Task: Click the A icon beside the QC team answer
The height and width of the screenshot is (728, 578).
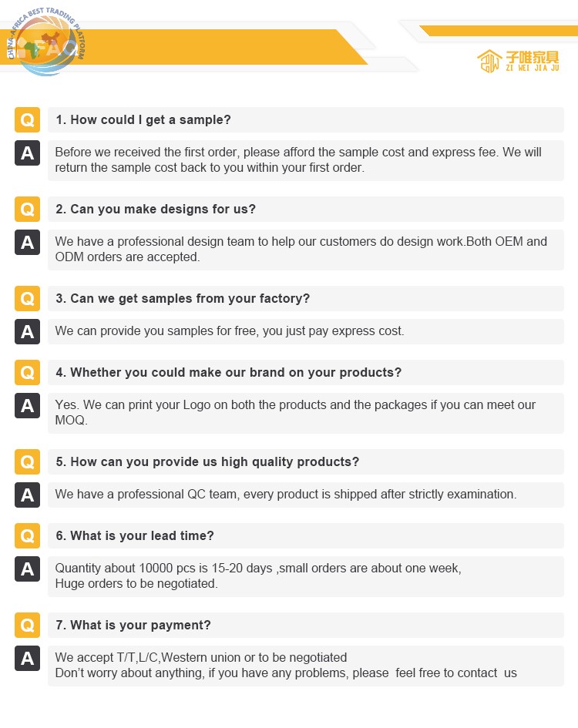Action: coord(28,495)
